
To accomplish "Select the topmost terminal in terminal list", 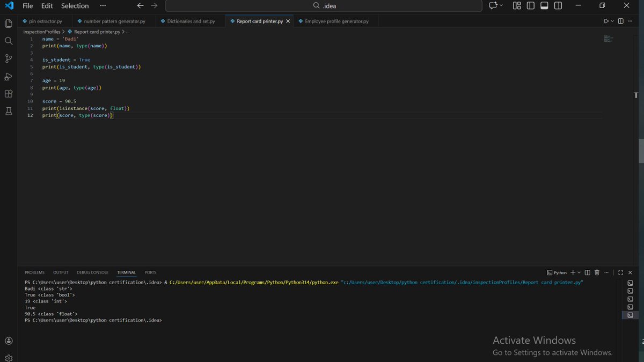I will pyautogui.click(x=630, y=283).
